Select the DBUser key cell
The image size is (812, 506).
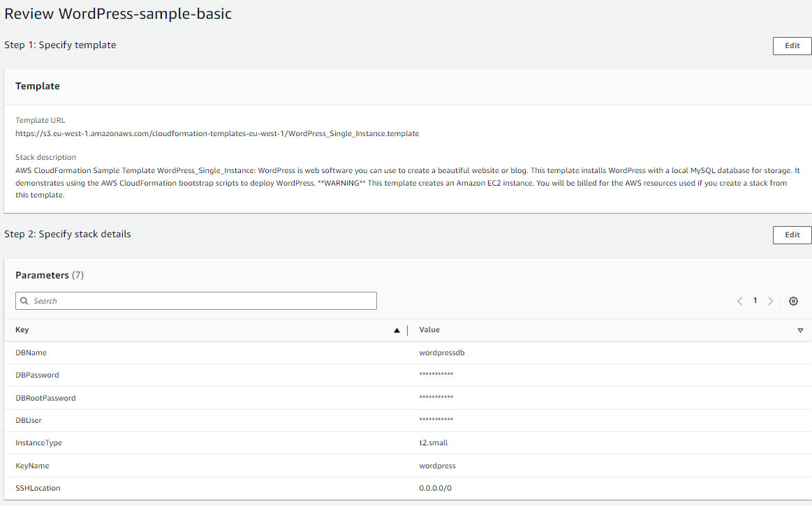[x=29, y=421]
